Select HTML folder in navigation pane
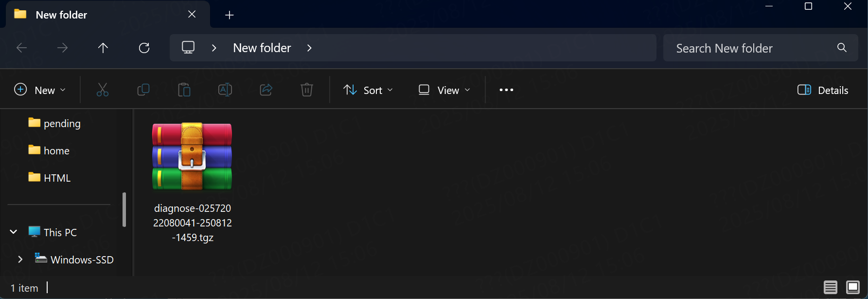Viewport: 868px width, 299px height. click(57, 178)
